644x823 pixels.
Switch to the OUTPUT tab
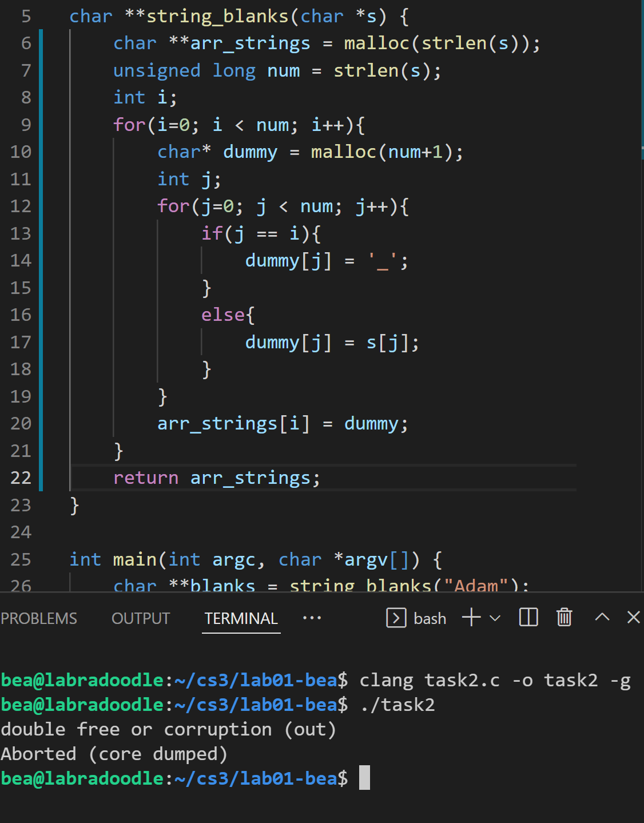coord(141,618)
